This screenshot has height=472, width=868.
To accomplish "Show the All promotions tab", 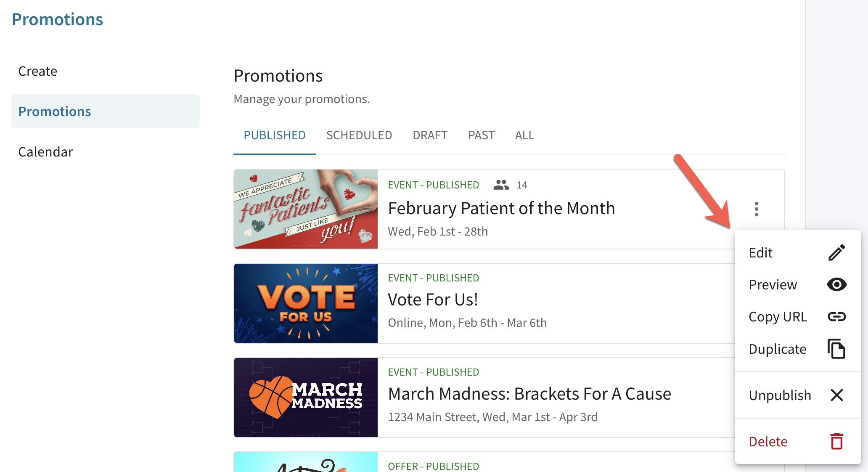I will click(x=524, y=135).
